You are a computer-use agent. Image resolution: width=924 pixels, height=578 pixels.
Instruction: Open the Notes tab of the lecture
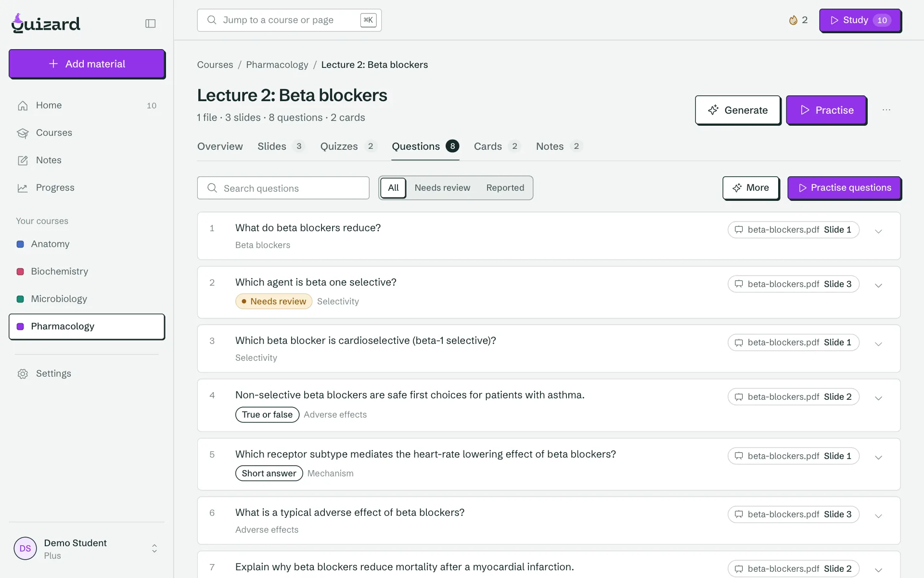[559, 146]
